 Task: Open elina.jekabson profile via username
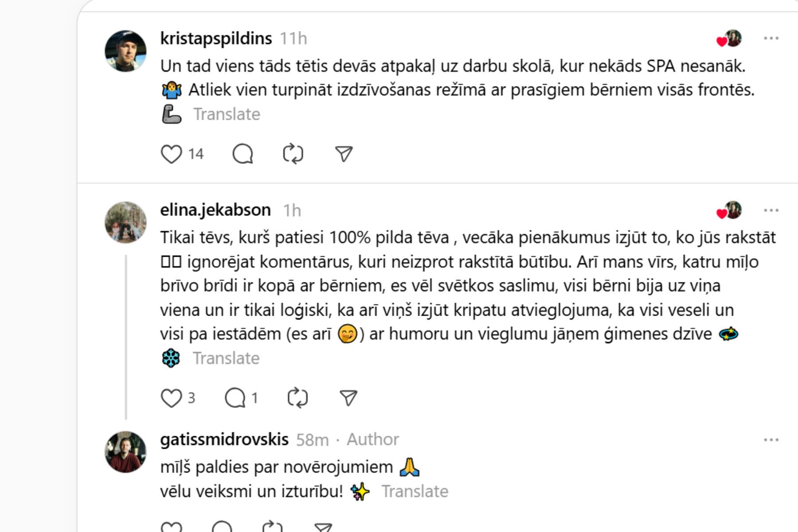point(215,210)
